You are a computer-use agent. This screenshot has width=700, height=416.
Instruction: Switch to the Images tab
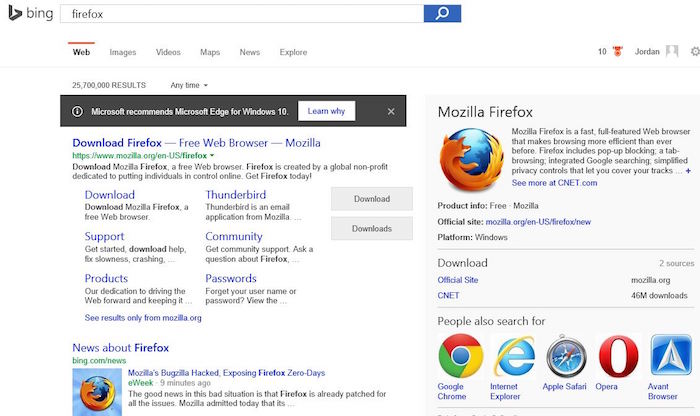[x=123, y=52]
